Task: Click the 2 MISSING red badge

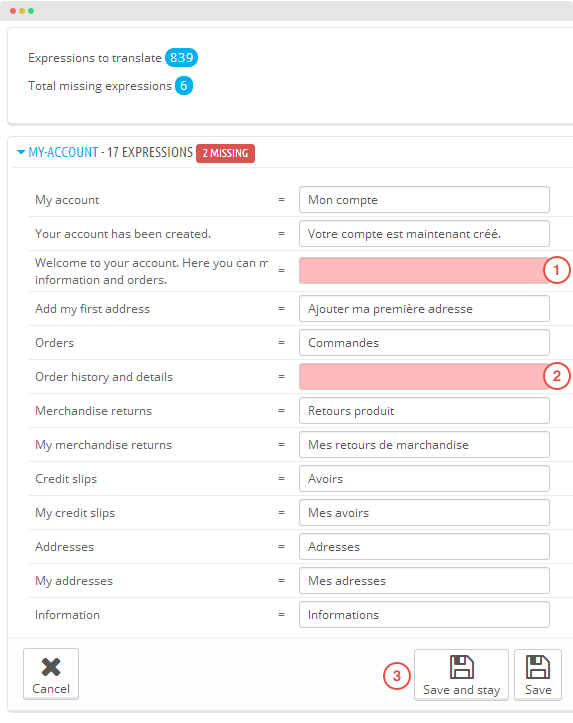Action: point(225,153)
